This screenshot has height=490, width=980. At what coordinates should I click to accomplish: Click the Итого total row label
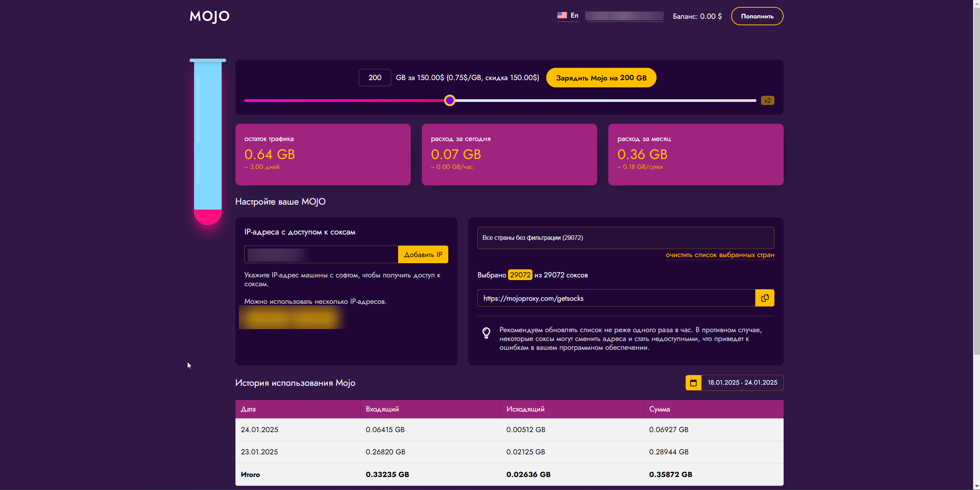pyautogui.click(x=250, y=475)
